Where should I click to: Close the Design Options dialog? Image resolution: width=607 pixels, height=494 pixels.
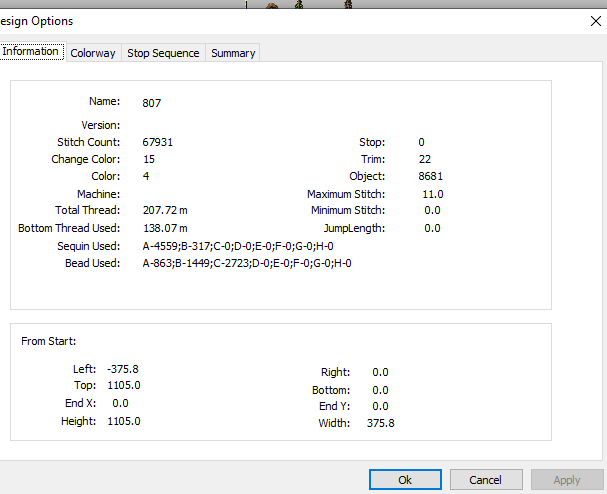tap(595, 21)
